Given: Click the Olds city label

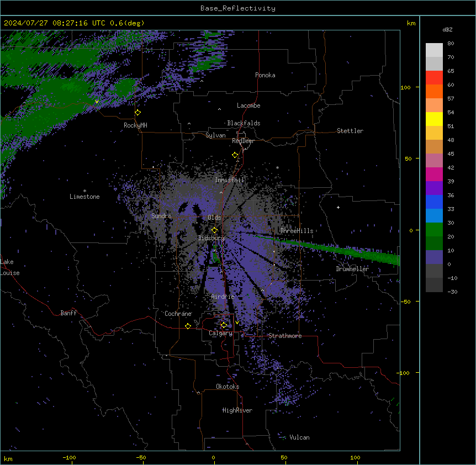Looking at the screenshot, I should click(214, 218).
